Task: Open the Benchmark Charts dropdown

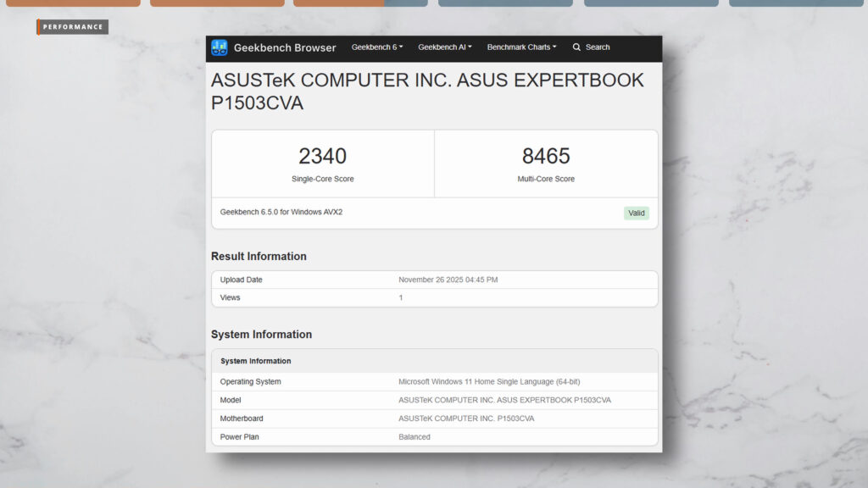Action: point(521,47)
